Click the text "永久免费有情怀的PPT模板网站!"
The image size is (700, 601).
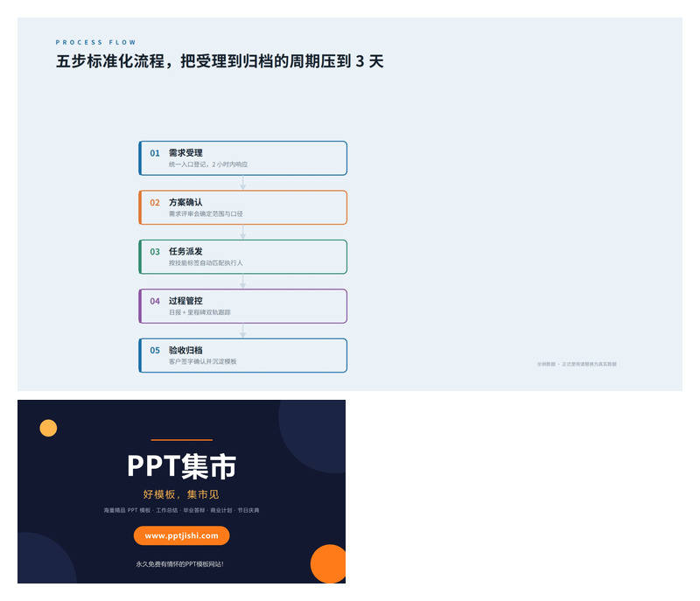[x=180, y=564]
